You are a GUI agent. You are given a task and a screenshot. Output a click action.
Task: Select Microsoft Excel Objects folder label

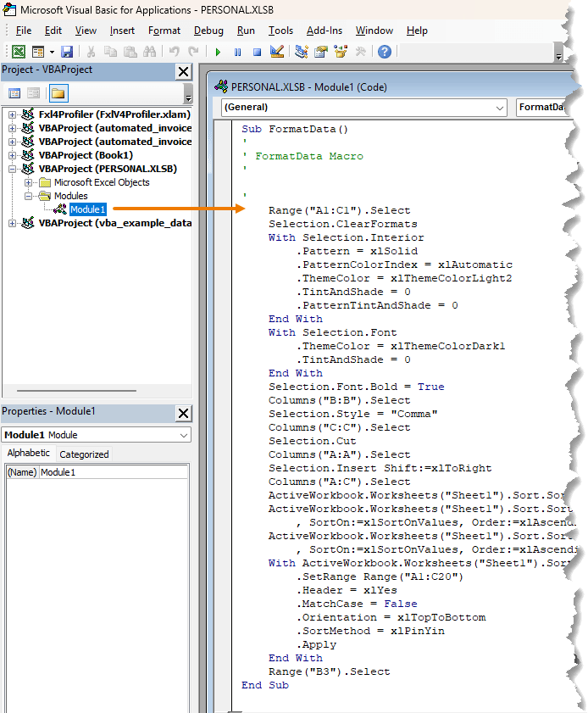(x=102, y=182)
